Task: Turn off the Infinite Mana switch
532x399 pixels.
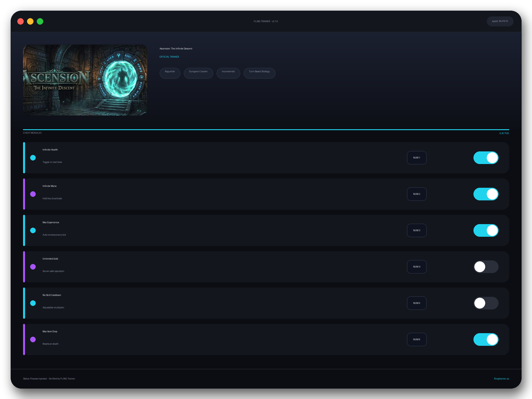Action: 486,194
